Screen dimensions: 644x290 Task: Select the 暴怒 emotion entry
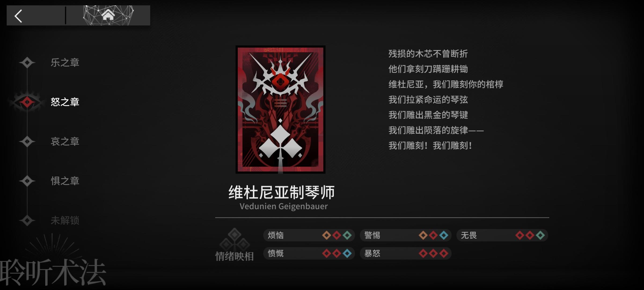(405, 253)
